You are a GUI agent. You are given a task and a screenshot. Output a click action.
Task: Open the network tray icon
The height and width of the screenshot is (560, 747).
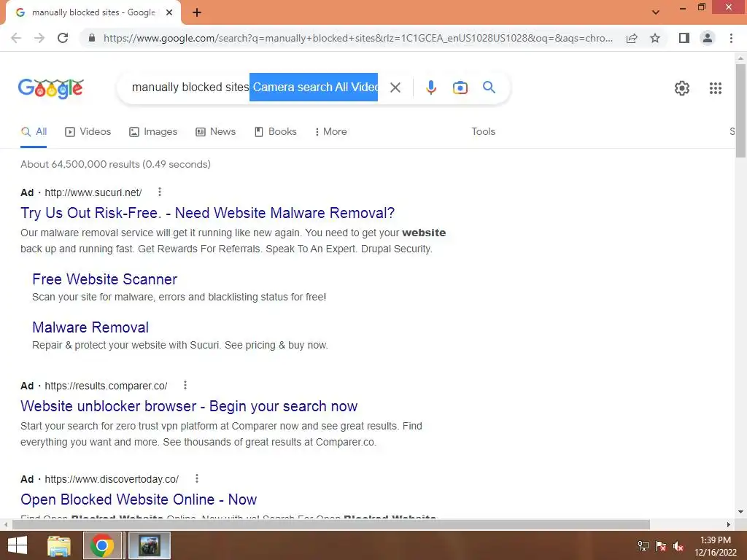[643, 545]
